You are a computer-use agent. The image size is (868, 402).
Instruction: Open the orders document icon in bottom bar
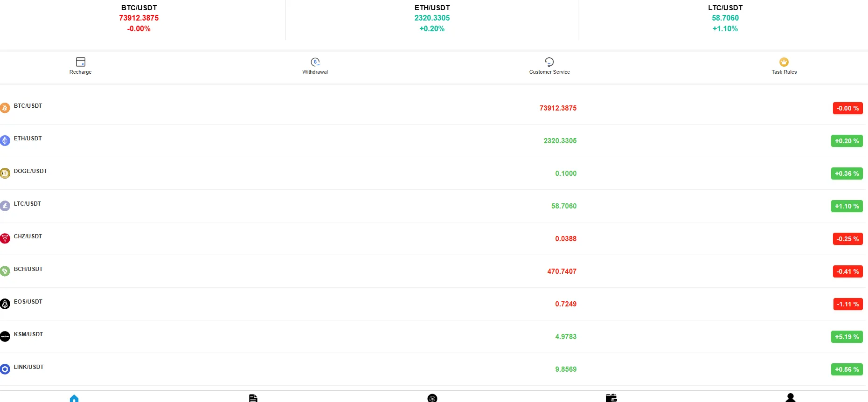click(x=253, y=398)
